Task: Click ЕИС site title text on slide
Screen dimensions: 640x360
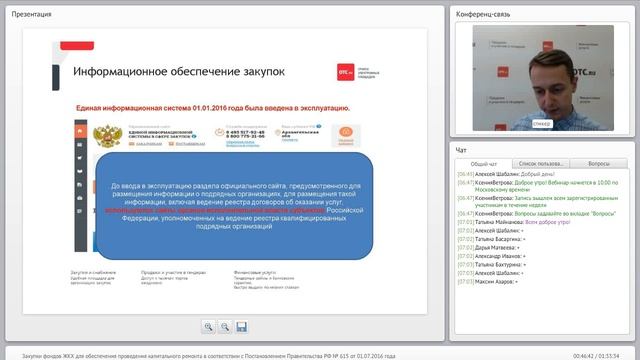Action: 161,134
